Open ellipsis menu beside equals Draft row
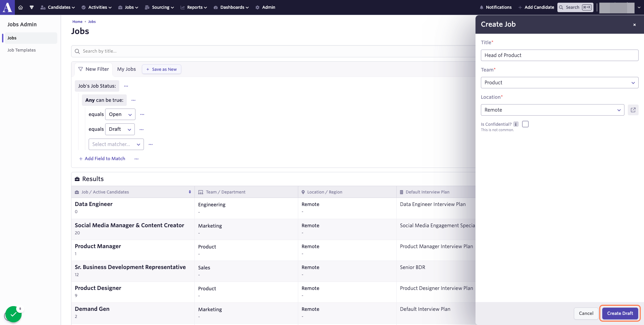644x325 pixels. [x=142, y=129]
